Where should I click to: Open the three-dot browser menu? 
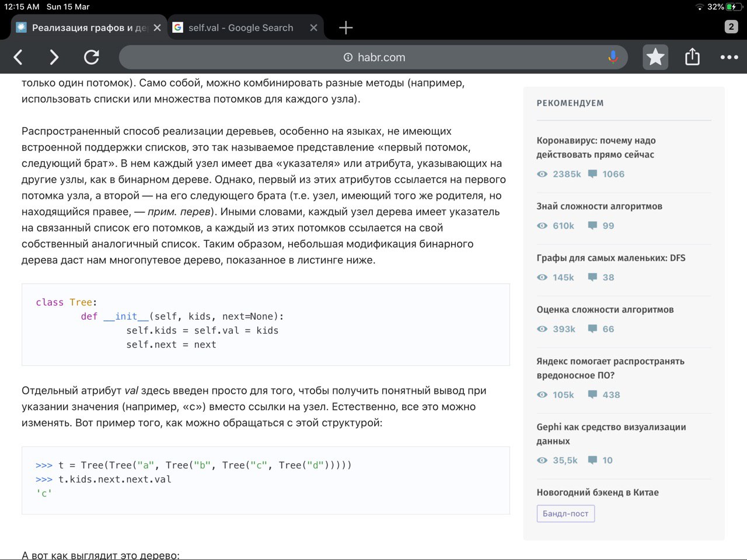click(x=729, y=57)
